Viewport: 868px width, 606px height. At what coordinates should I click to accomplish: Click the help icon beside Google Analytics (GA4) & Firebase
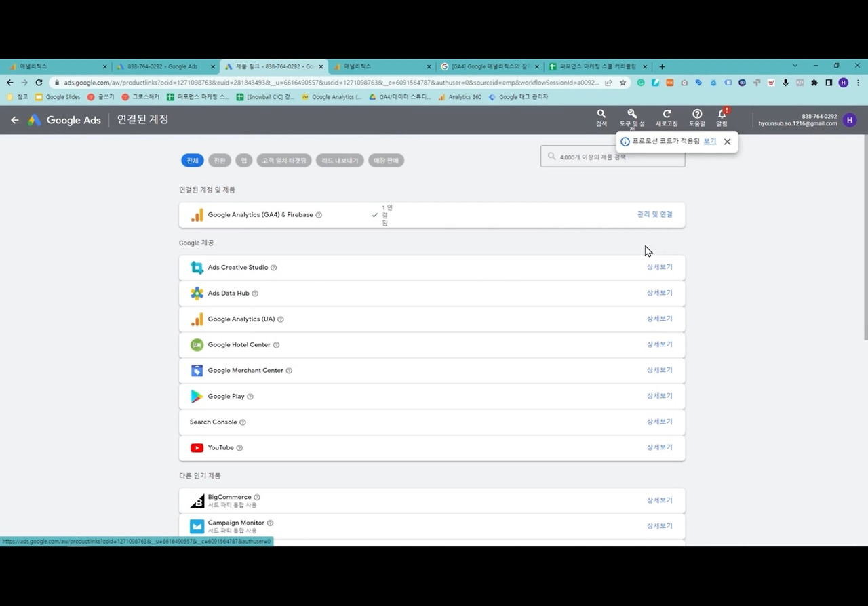[x=319, y=215]
